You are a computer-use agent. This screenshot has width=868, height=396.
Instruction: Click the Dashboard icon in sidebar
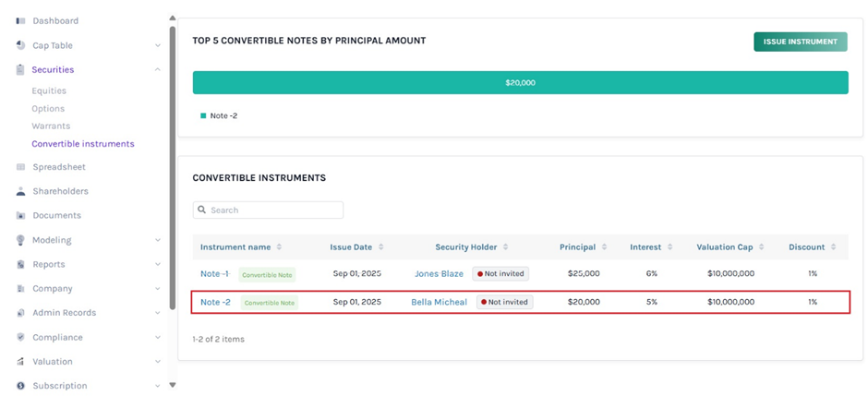(x=20, y=20)
